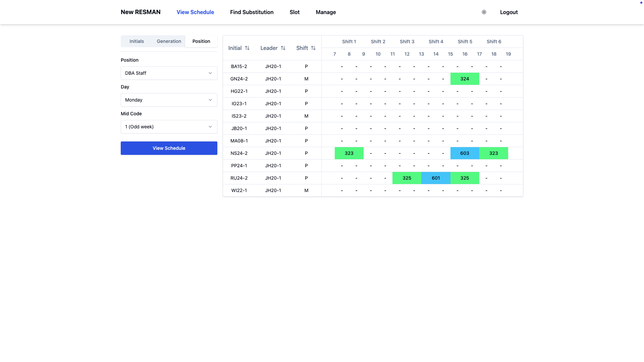
Task: Sort table by Shift column arrows
Action: pos(313,48)
